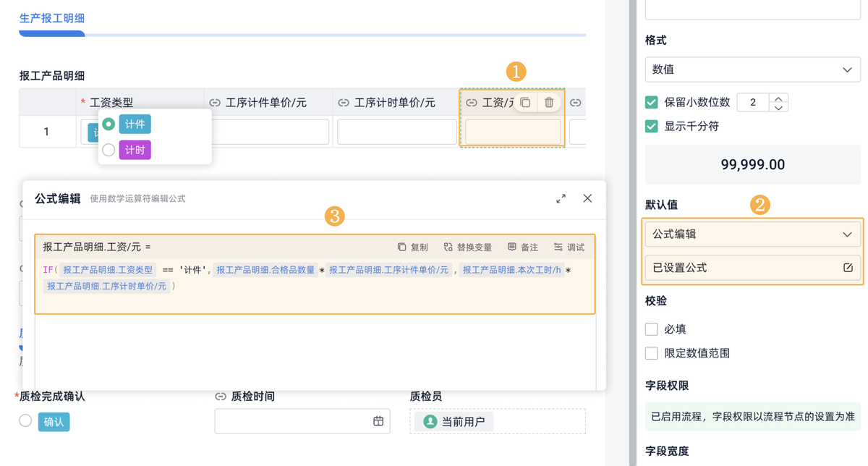Open 备注 in the formula toolbar
Image resolution: width=868 pixels, height=466 pixels.
[522, 247]
